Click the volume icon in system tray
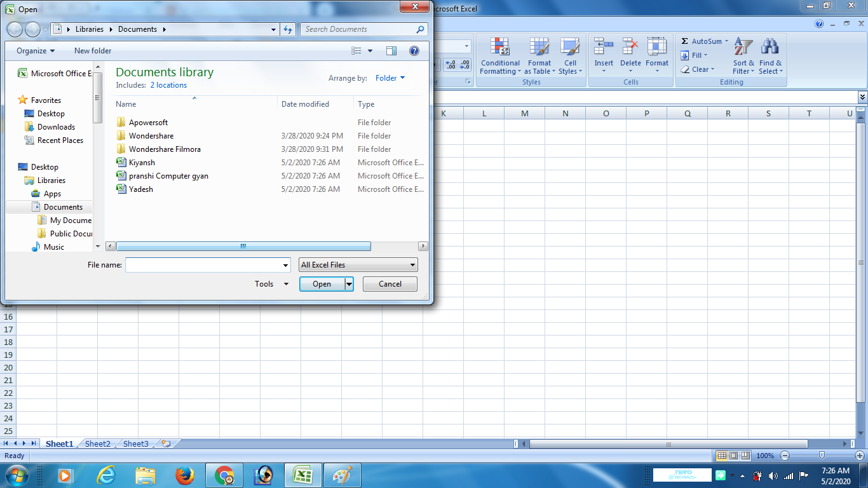This screenshot has height=488, width=868. pyautogui.click(x=773, y=475)
